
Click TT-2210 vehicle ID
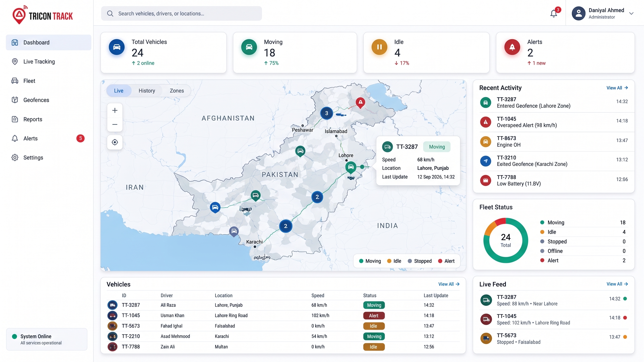click(131, 337)
